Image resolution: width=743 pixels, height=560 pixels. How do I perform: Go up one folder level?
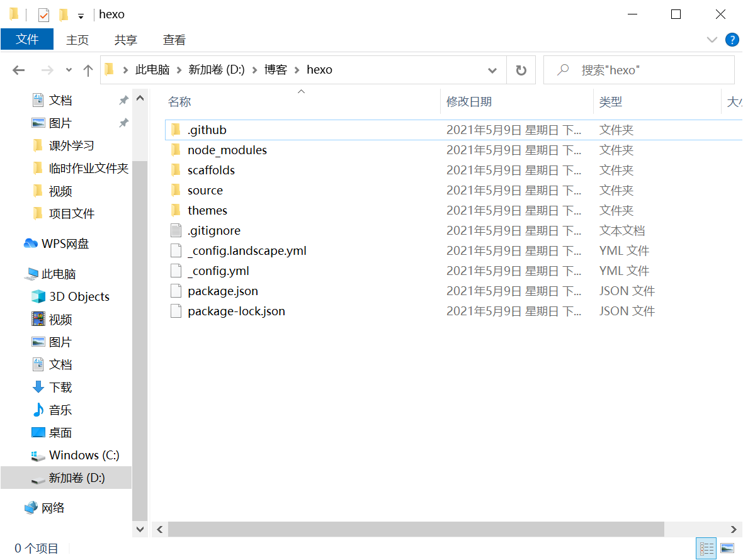88,70
